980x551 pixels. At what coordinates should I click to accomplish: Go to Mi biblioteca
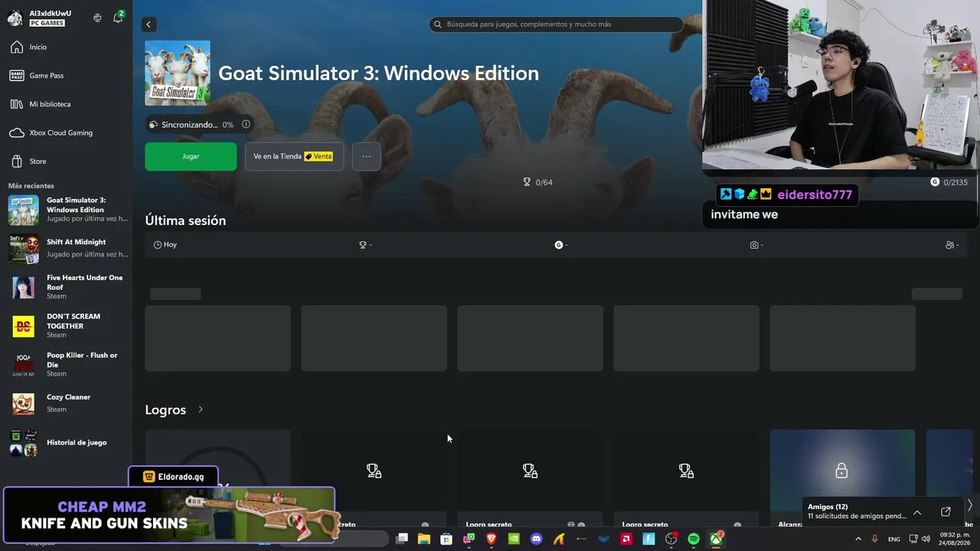pyautogui.click(x=66, y=104)
